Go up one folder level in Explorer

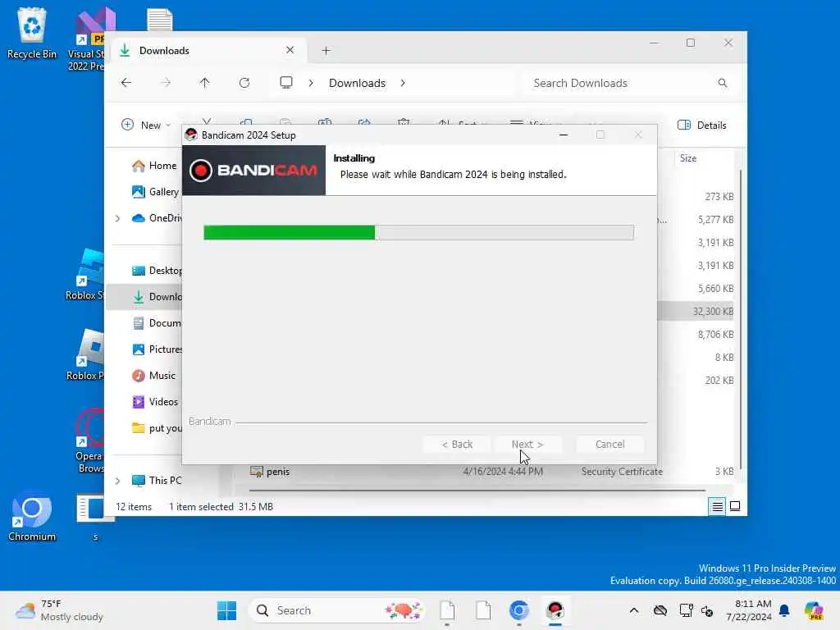204,83
